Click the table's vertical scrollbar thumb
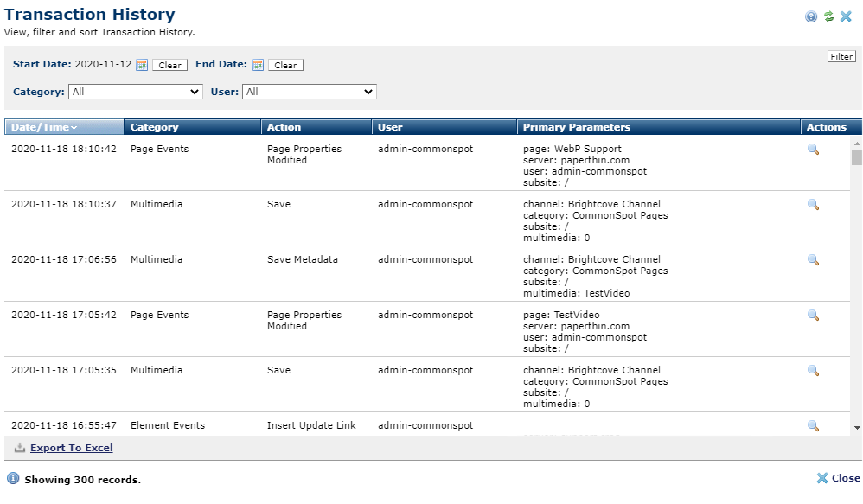 tap(856, 158)
